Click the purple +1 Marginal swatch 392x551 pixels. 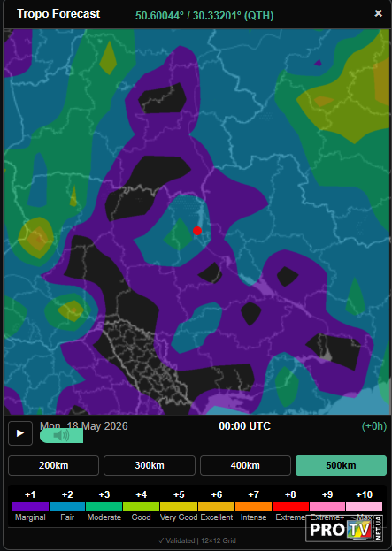click(x=31, y=507)
